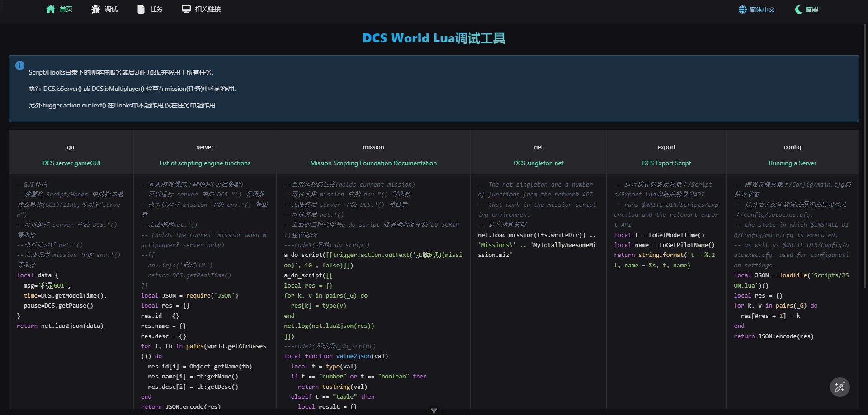Open the 任务 menu item
This screenshot has width=868, height=415.
pyautogui.click(x=156, y=9)
